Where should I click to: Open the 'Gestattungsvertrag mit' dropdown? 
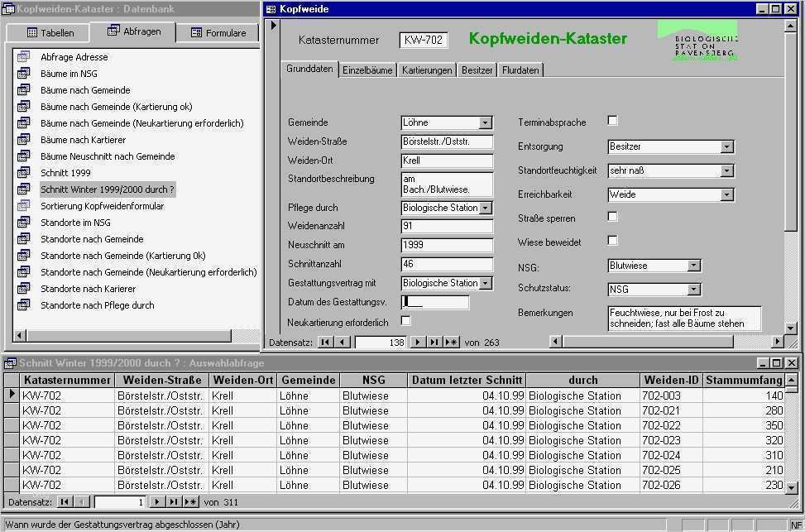485,283
